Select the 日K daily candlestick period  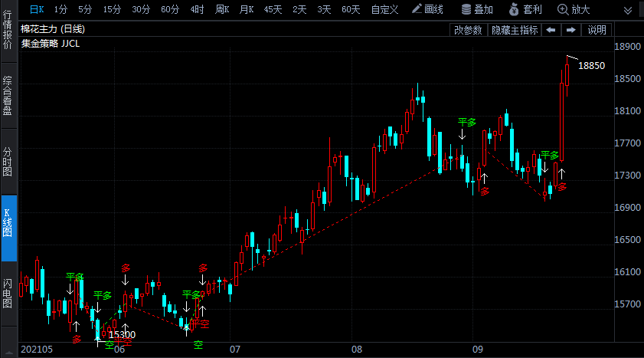coord(37,9)
